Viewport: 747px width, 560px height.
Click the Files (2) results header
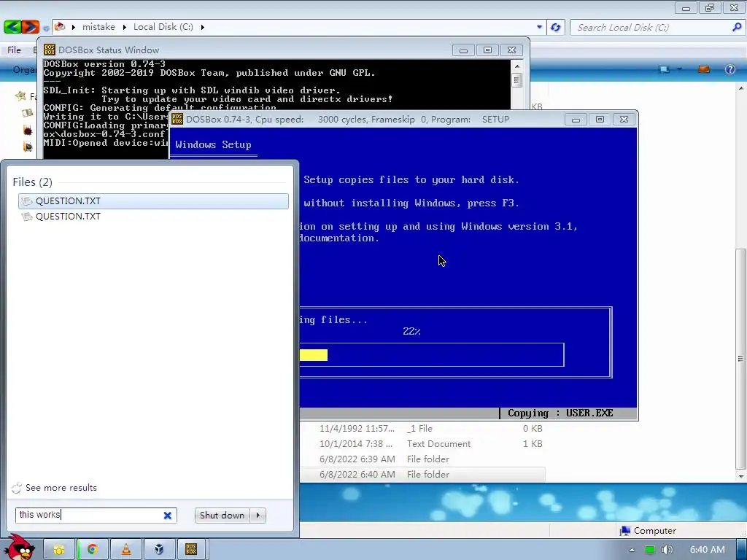coord(32,182)
